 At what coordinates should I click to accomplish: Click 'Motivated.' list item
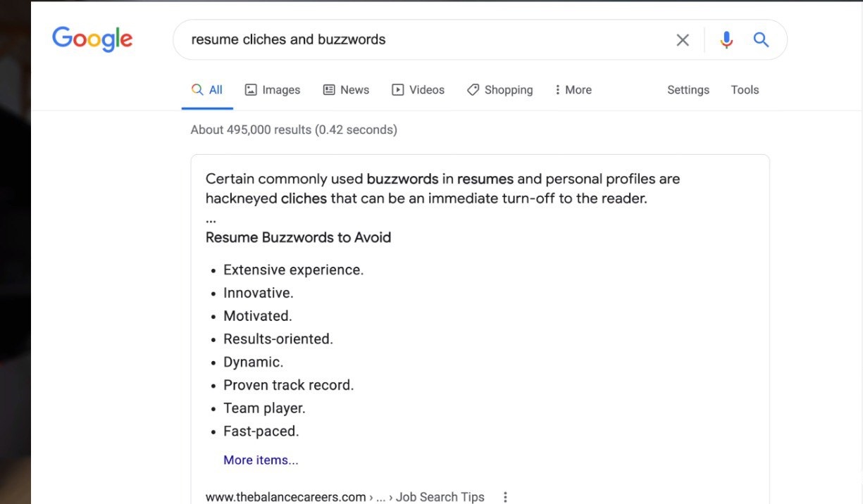point(258,316)
